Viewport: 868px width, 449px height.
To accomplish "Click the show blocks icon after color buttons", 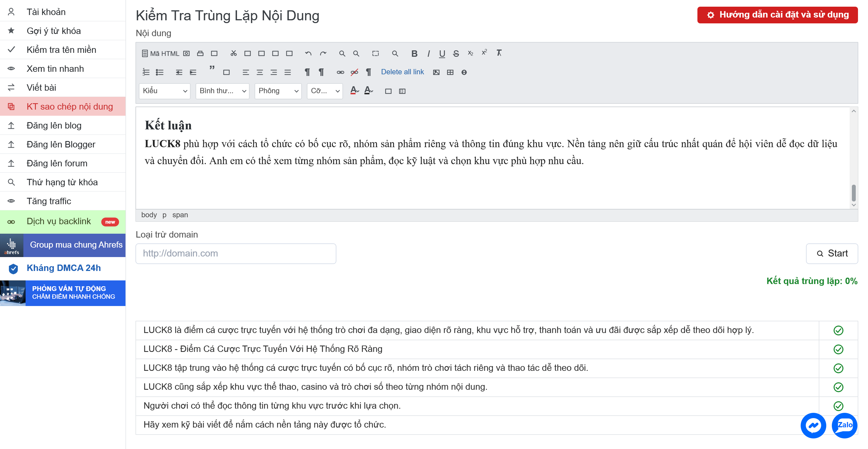I will point(402,91).
